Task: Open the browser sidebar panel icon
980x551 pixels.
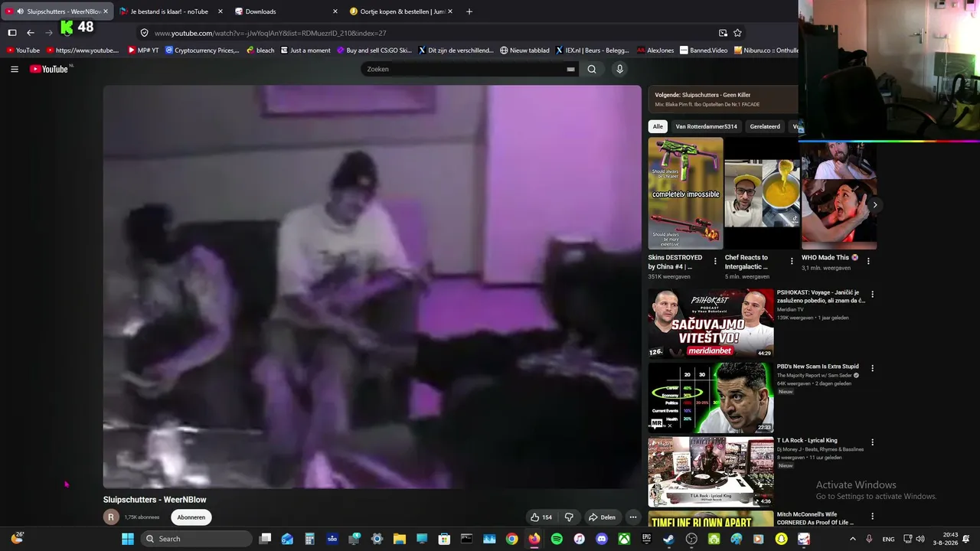Action: tap(12, 33)
